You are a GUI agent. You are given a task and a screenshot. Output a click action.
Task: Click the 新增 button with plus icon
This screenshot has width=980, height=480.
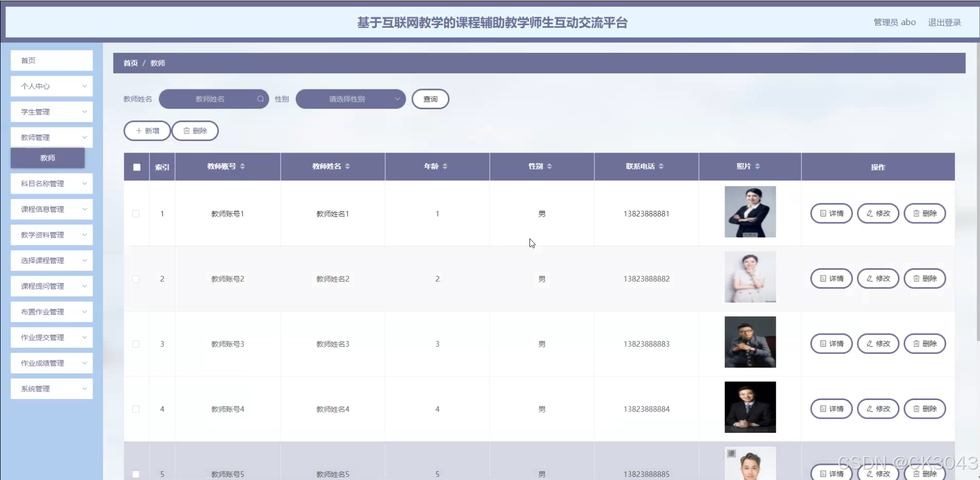[147, 131]
